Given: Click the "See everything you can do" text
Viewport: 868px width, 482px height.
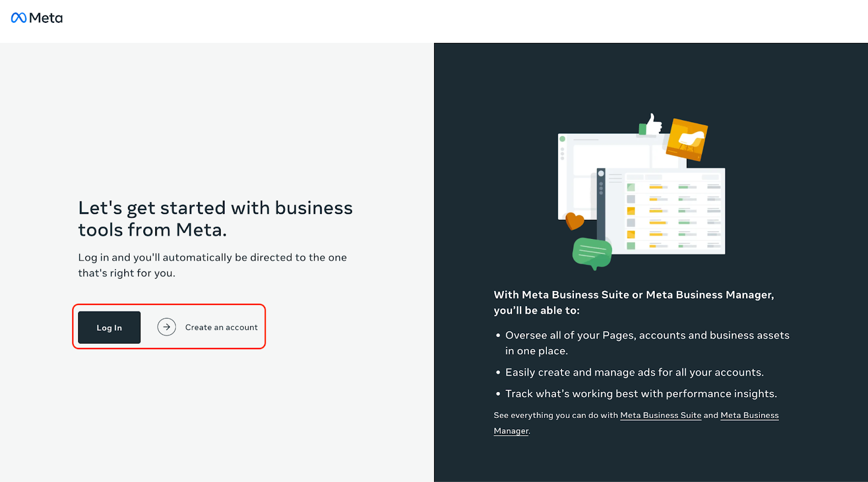Looking at the screenshot, I should pyautogui.click(x=556, y=415).
